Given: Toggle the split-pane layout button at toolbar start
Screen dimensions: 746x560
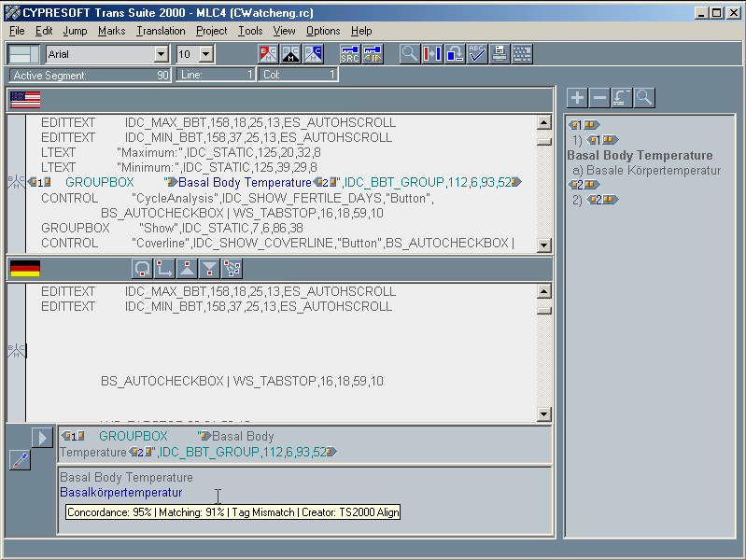Looking at the screenshot, I should tap(23, 54).
